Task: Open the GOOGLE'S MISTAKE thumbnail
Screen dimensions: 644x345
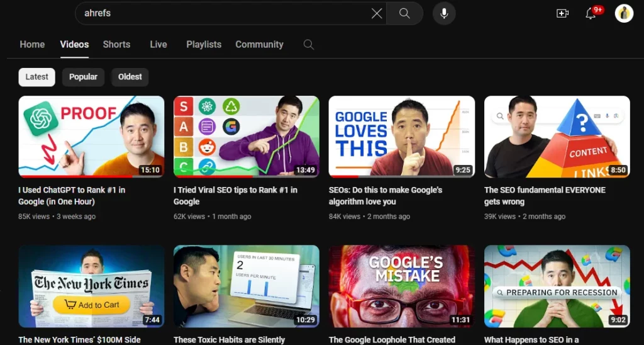Action: 402,286
